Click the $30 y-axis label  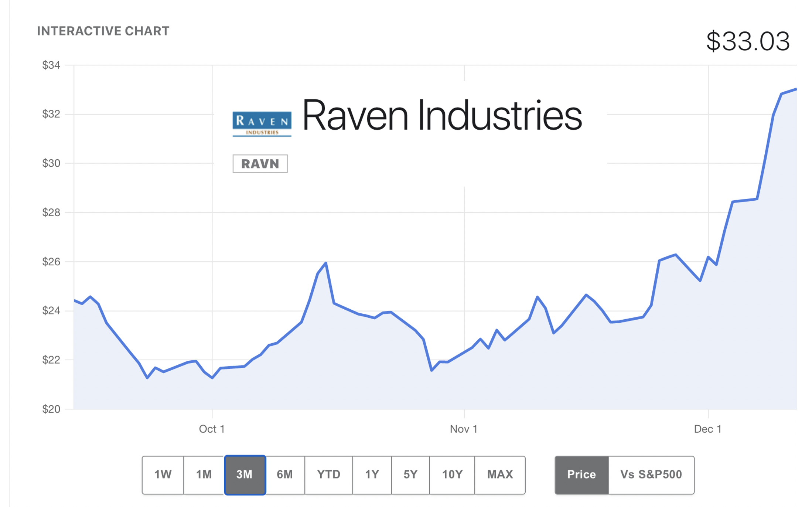pos(51,163)
